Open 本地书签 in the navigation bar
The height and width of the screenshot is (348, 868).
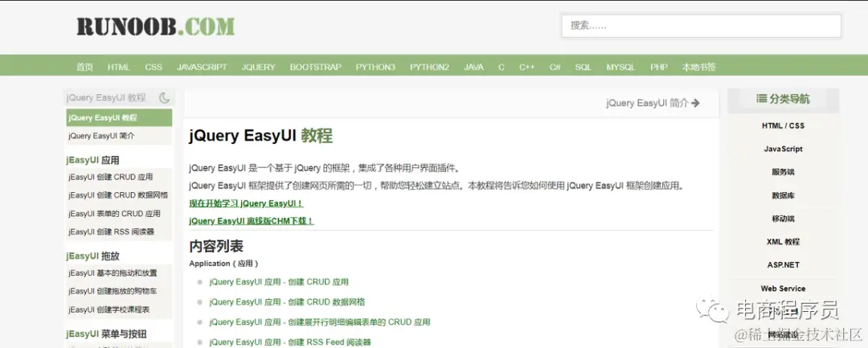(698, 67)
